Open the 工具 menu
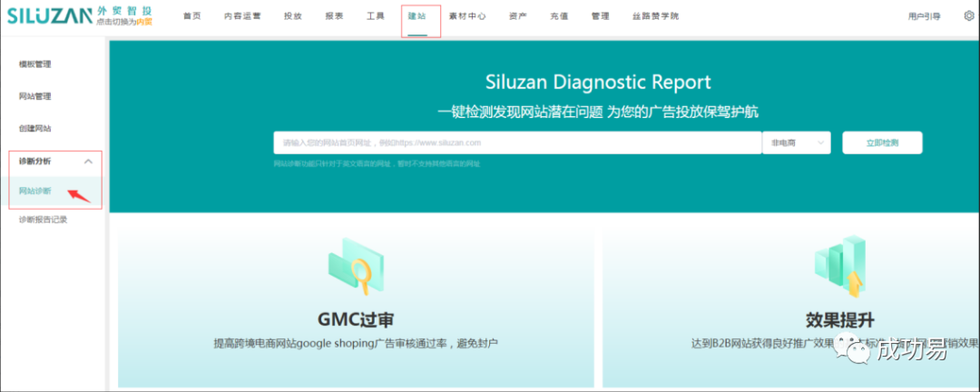 [376, 16]
